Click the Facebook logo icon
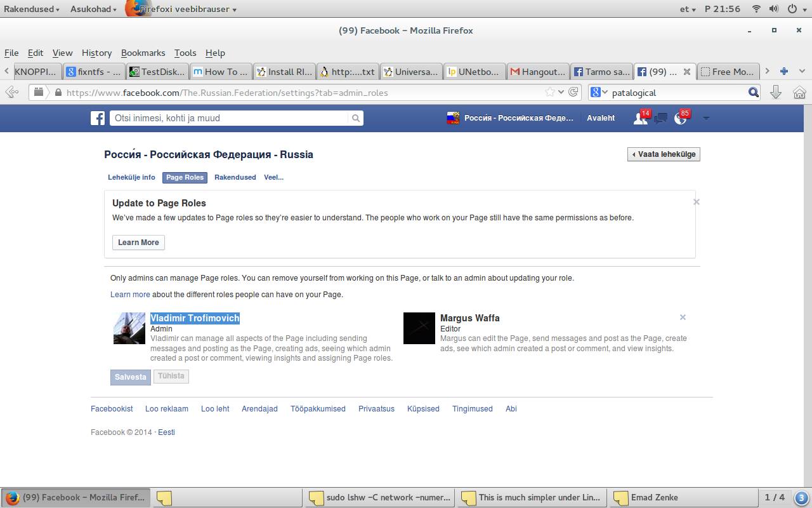Viewport: 812px width, 508px height. tap(98, 118)
